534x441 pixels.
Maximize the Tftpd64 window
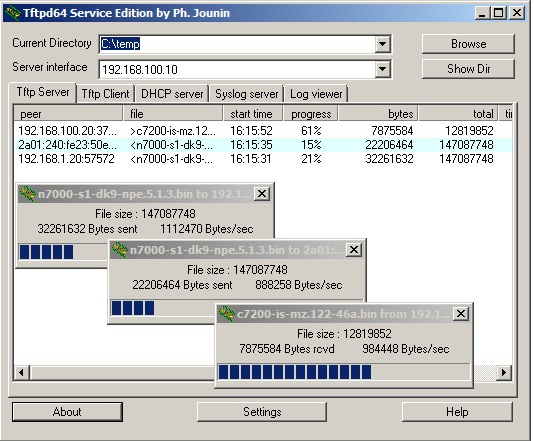499,13
